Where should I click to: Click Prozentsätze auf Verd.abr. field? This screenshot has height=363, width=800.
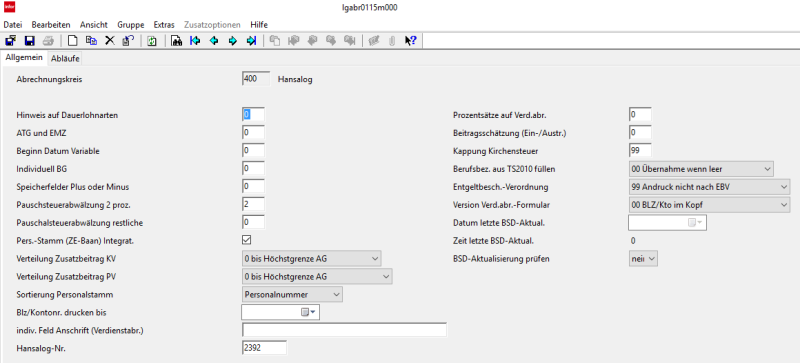point(640,115)
